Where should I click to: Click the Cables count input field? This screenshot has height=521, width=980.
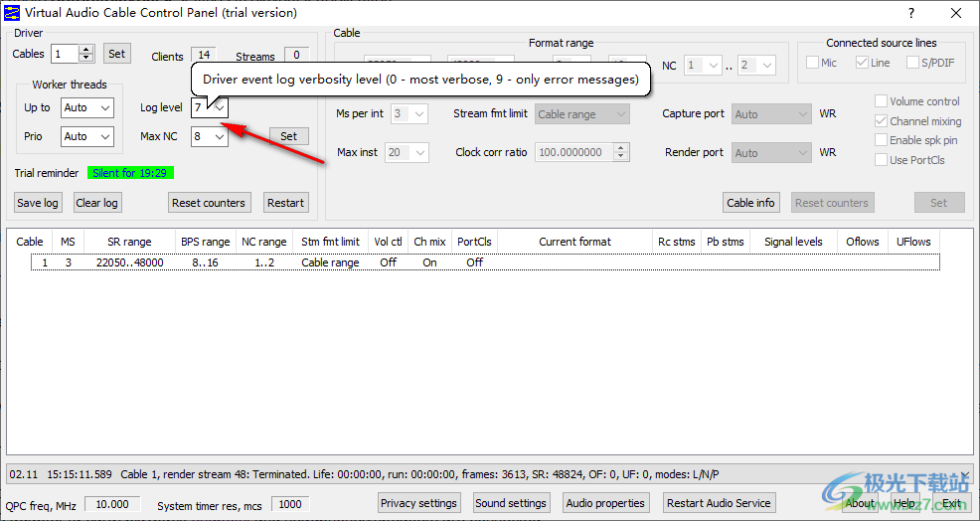tap(65, 54)
